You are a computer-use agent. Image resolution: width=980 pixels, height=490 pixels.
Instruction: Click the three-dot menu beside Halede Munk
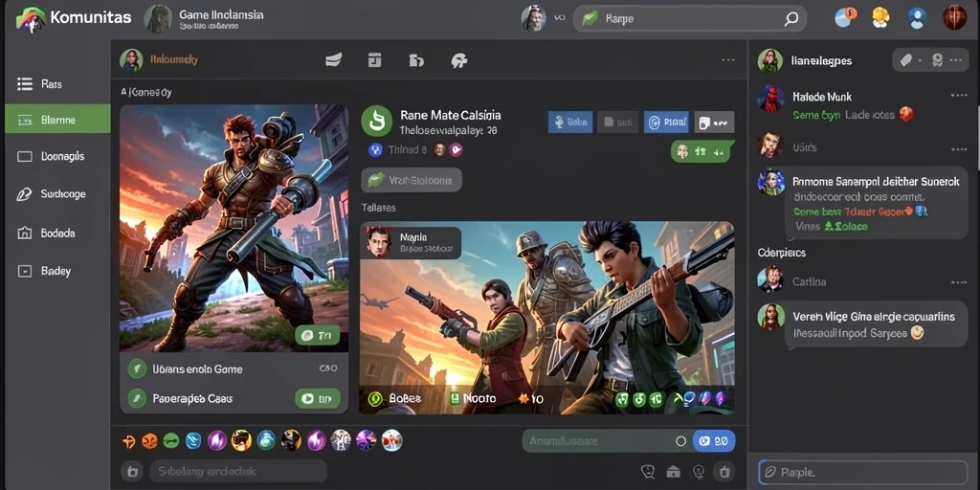(959, 96)
